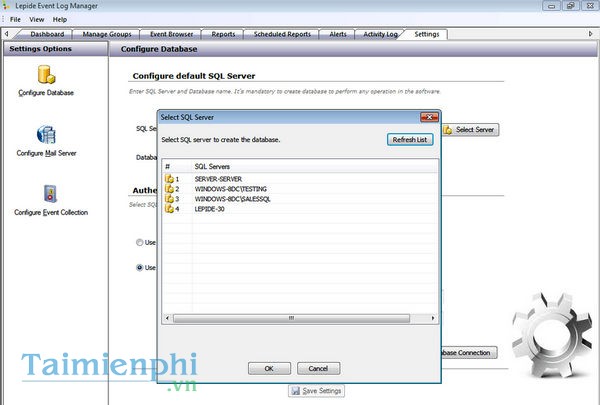Select SERVER-SERVER in the list
The height and width of the screenshot is (405, 600).
point(218,179)
